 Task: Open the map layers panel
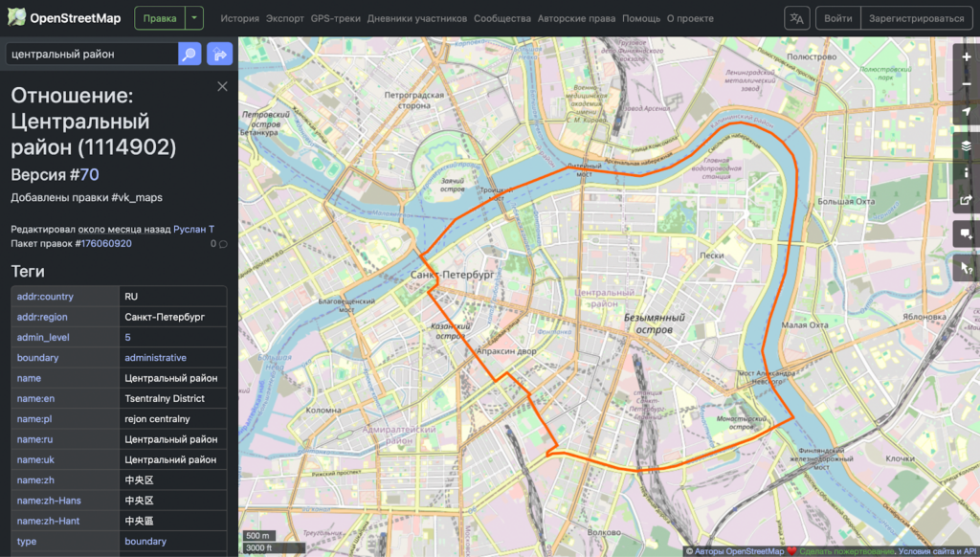coord(967,145)
